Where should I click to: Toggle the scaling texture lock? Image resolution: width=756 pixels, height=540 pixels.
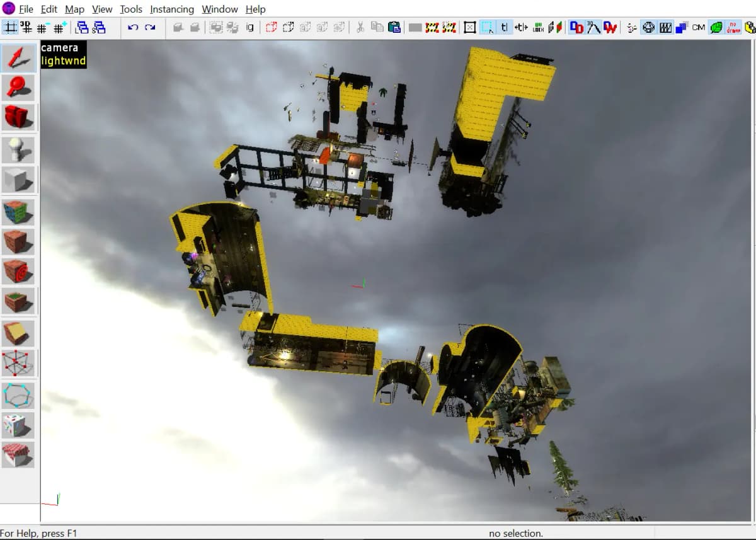[x=521, y=27]
